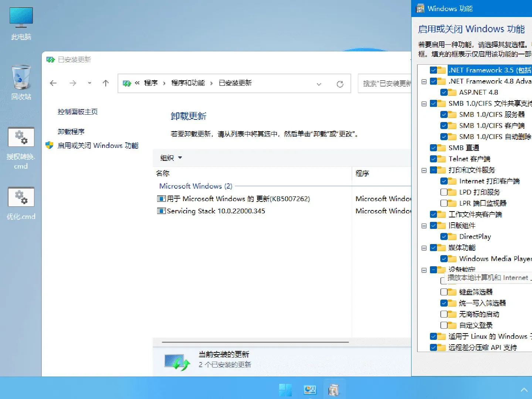Launch the 优化.cmd desktop script
The height and width of the screenshot is (399, 532).
(20, 202)
